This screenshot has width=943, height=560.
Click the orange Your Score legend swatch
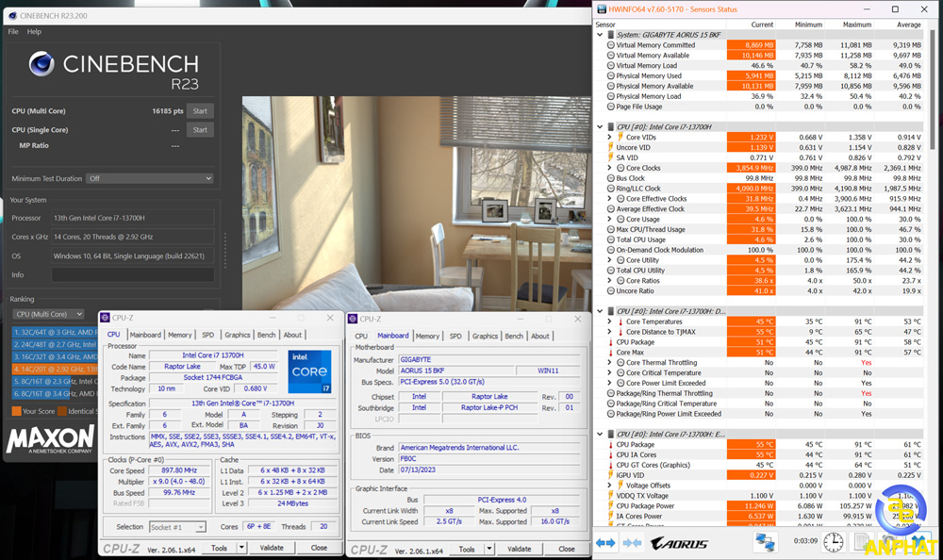16,411
